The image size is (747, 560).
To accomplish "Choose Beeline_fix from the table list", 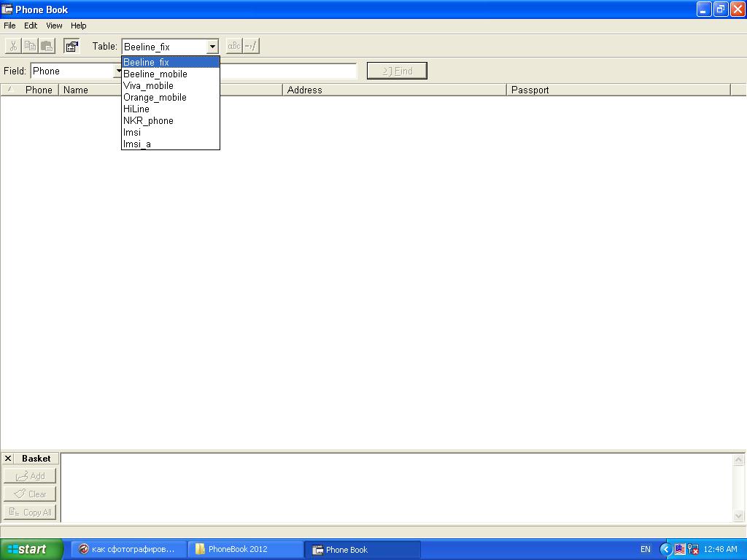I will pos(171,63).
